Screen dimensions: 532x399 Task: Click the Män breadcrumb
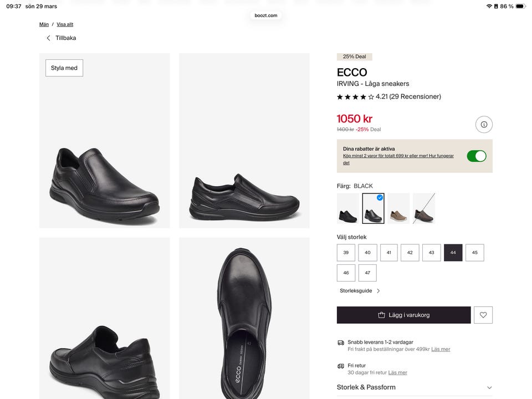tap(44, 24)
